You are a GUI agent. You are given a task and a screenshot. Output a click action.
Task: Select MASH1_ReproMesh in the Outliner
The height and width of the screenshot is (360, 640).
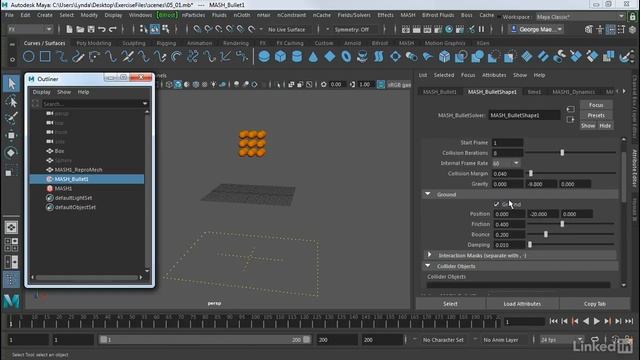tap(78, 170)
